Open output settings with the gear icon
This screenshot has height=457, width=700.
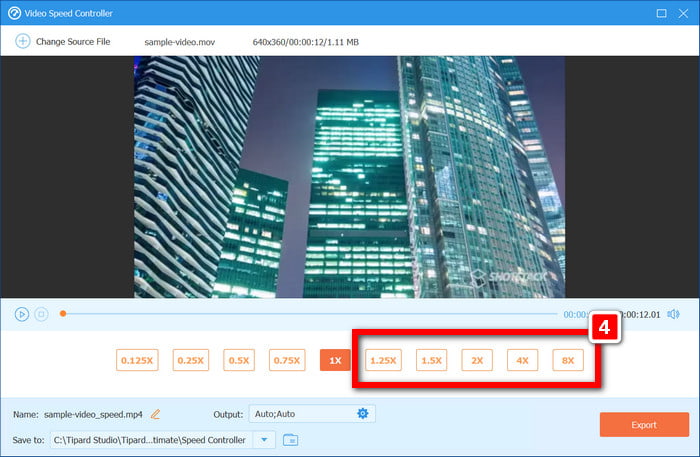[363, 414]
